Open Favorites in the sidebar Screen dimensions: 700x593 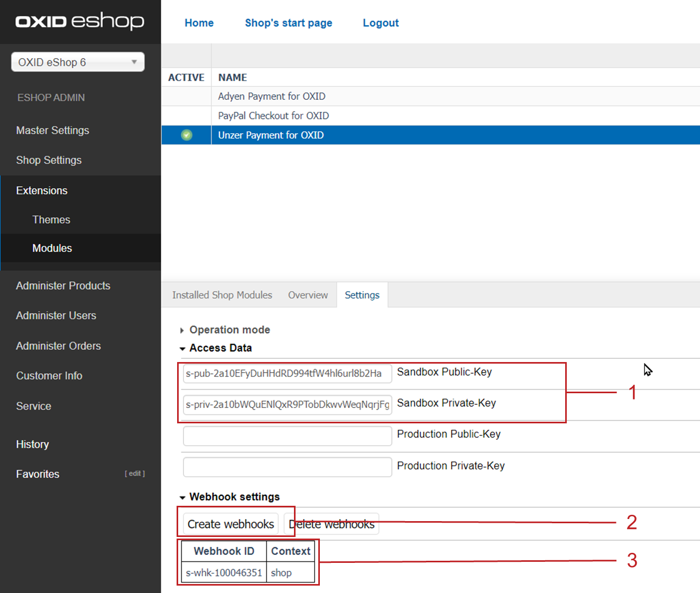point(38,474)
